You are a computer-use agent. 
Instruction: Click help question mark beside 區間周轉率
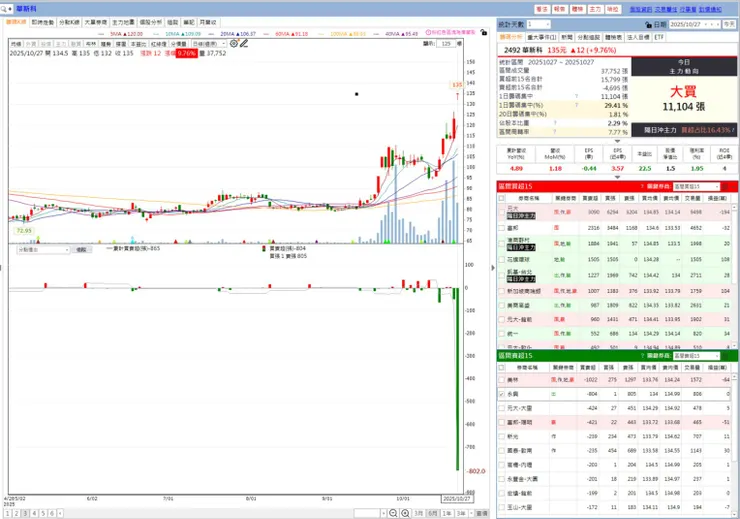(x=555, y=132)
